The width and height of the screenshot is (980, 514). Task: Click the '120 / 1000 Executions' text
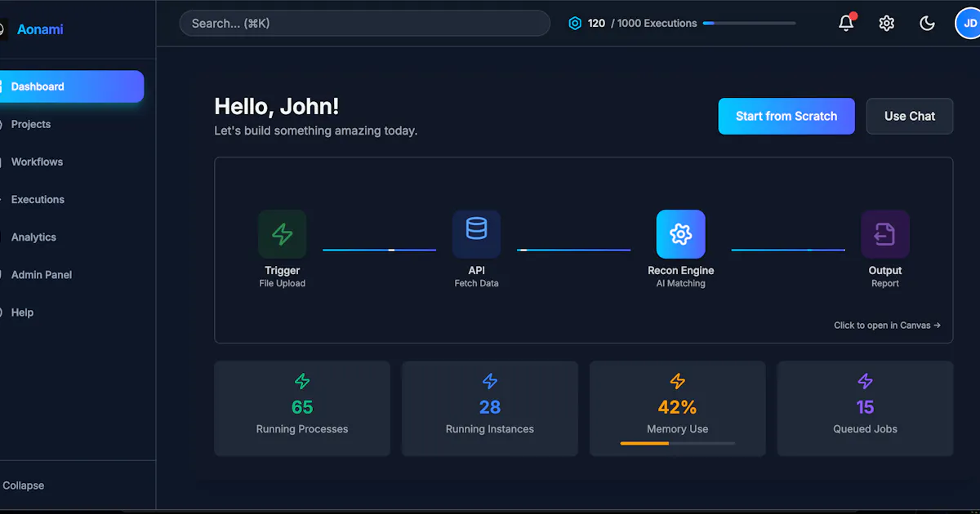tap(642, 23)
